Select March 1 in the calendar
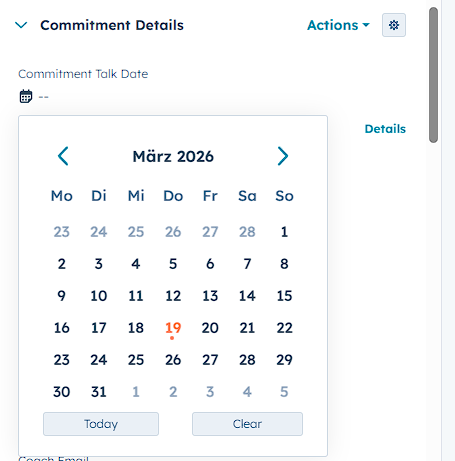 click(284, 232)
